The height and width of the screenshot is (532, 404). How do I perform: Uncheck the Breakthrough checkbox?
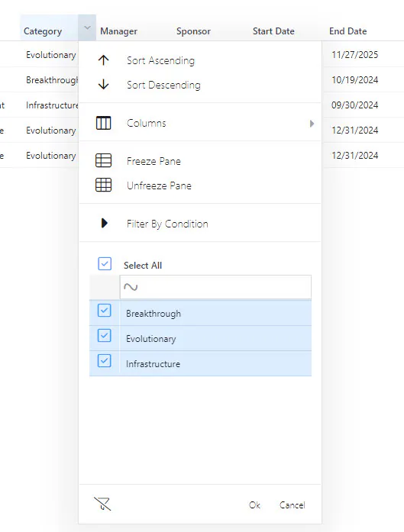[x=104, y=310]
